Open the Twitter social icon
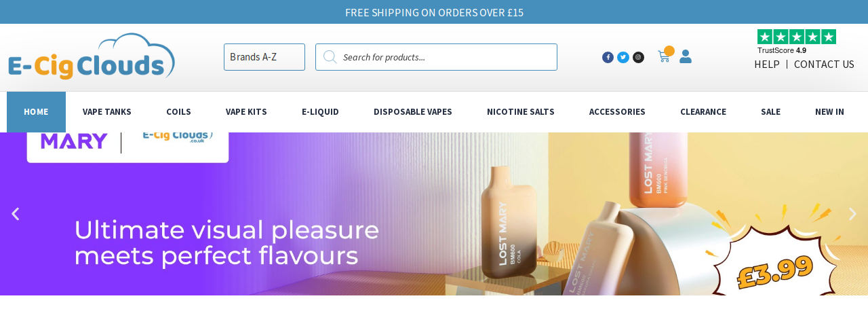The height and width of the screenshot is (326, 868). [x=623, y=57]
